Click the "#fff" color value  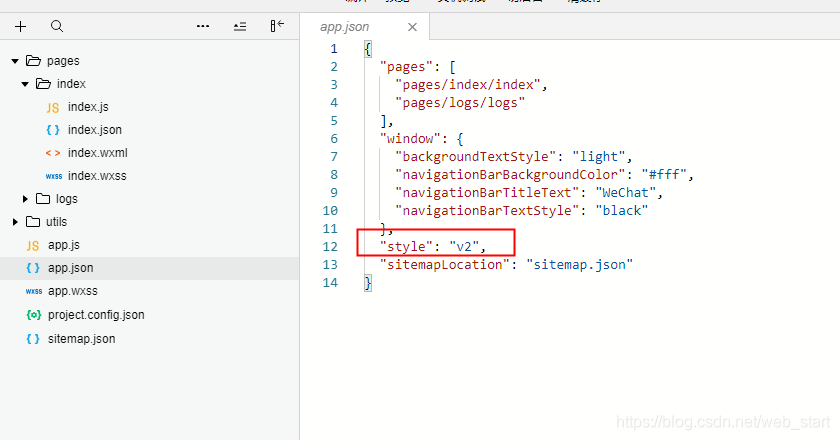(664, 175)
